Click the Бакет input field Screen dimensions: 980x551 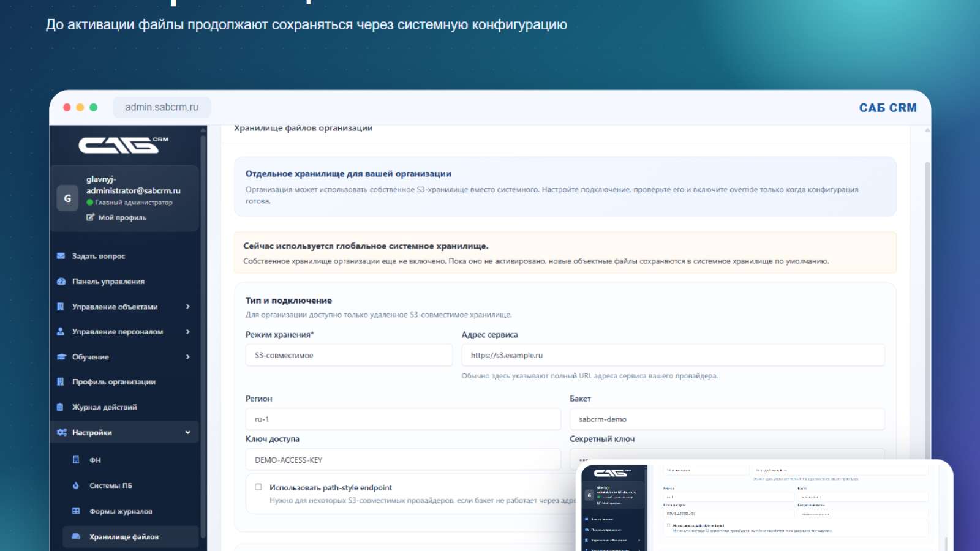727,419
